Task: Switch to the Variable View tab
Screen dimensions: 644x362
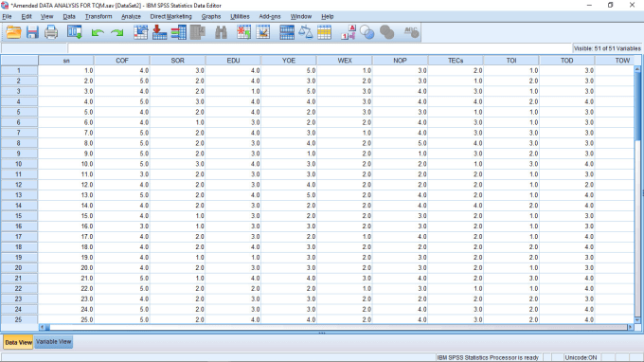Action: coord(53,342)
